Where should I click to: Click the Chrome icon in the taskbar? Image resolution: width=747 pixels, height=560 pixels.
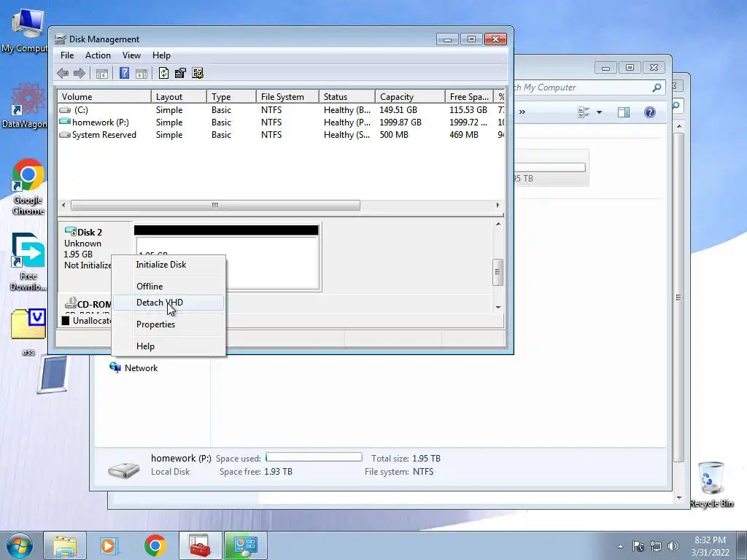155,545
